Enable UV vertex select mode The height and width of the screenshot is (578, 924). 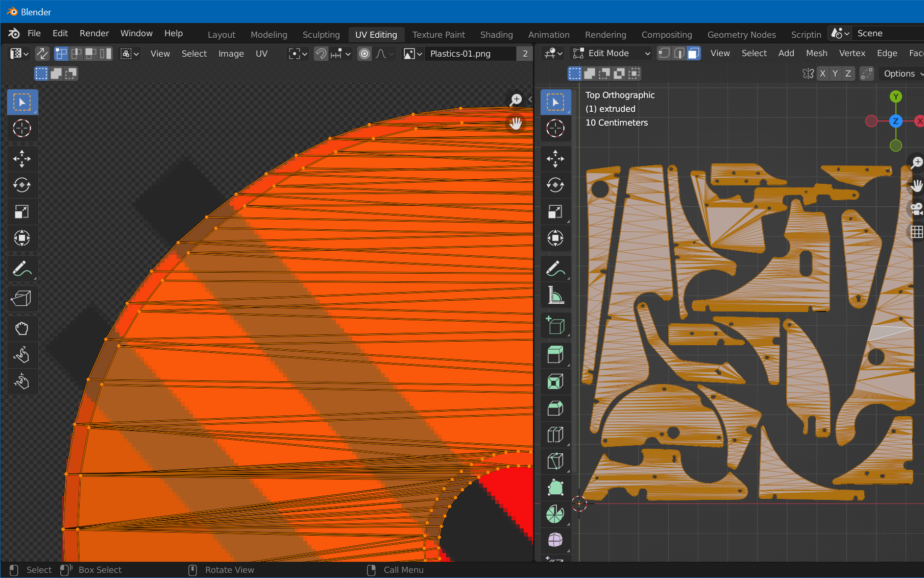tap(61, 54)
